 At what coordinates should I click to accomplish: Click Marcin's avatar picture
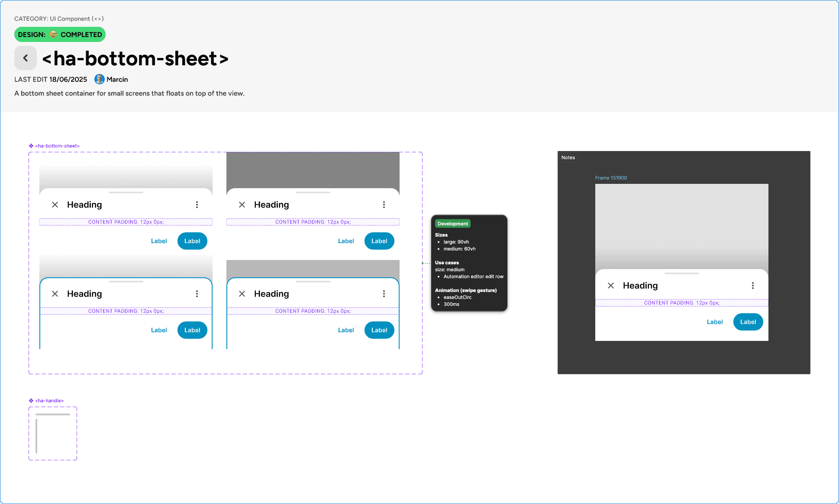tap(100, 79)
